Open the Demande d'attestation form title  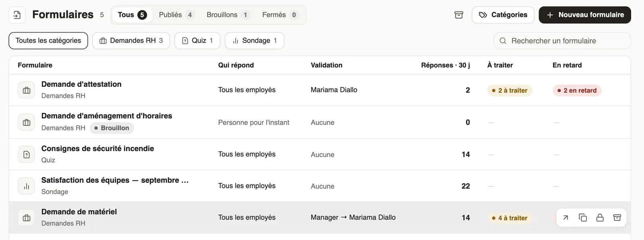[x=81, y=84]
